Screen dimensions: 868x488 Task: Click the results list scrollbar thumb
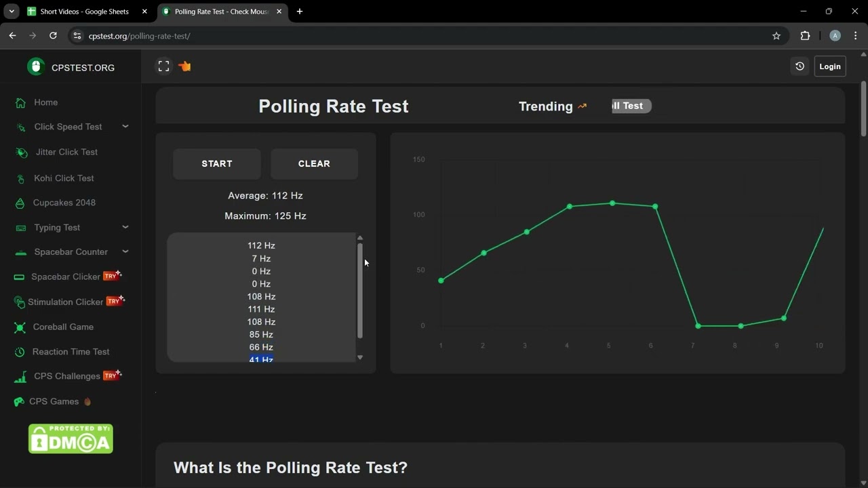360,290
